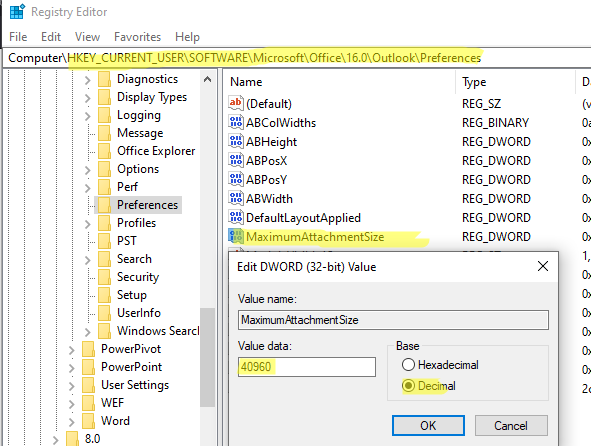Screen dimensions: 591x446
Task: Click the Diagnostics folder icon
Action: [104, 79]
